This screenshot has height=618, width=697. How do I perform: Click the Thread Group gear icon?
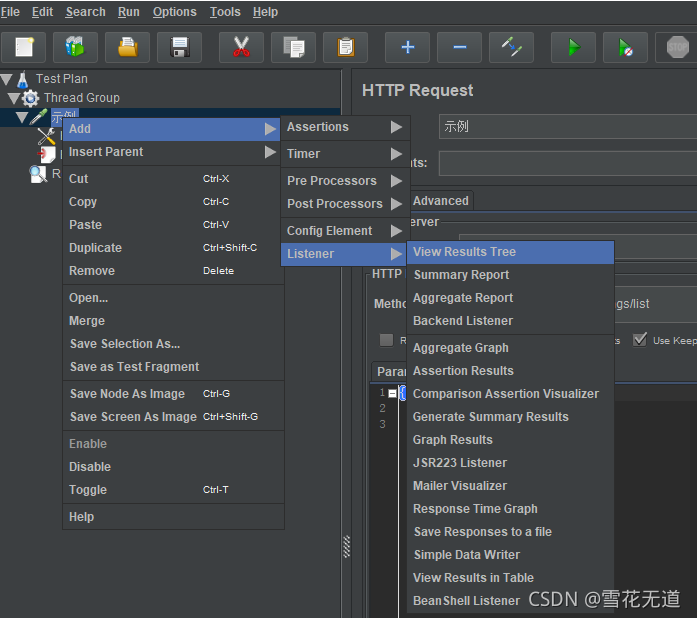click(x=30, y=98)
